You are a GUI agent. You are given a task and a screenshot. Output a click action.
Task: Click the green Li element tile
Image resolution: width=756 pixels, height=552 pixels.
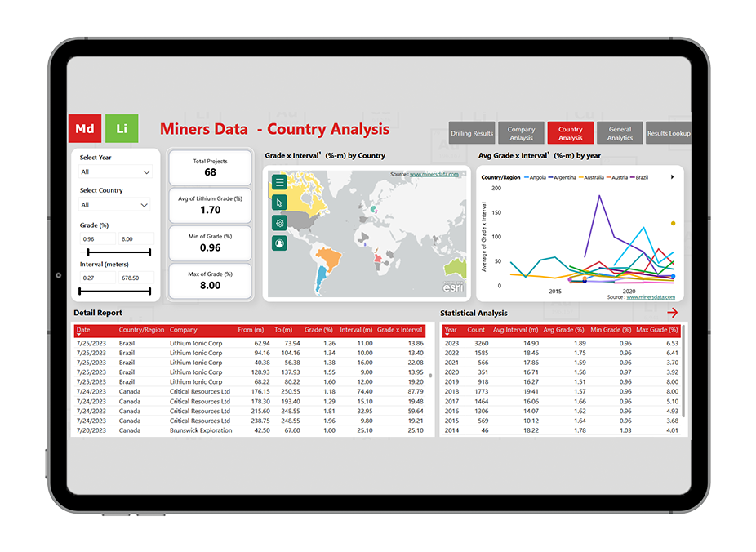click(x=122, y=128)
